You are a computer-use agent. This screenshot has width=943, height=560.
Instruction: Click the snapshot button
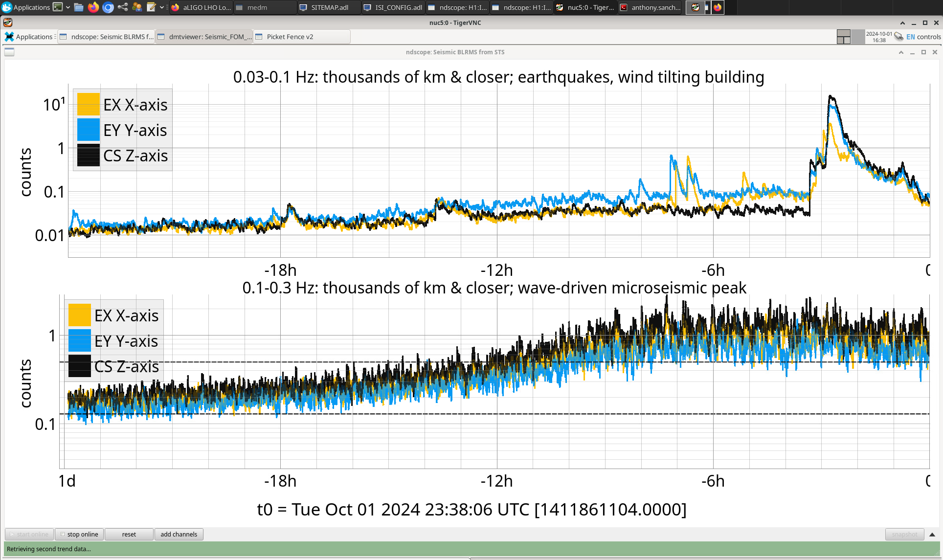click(904, 534)
